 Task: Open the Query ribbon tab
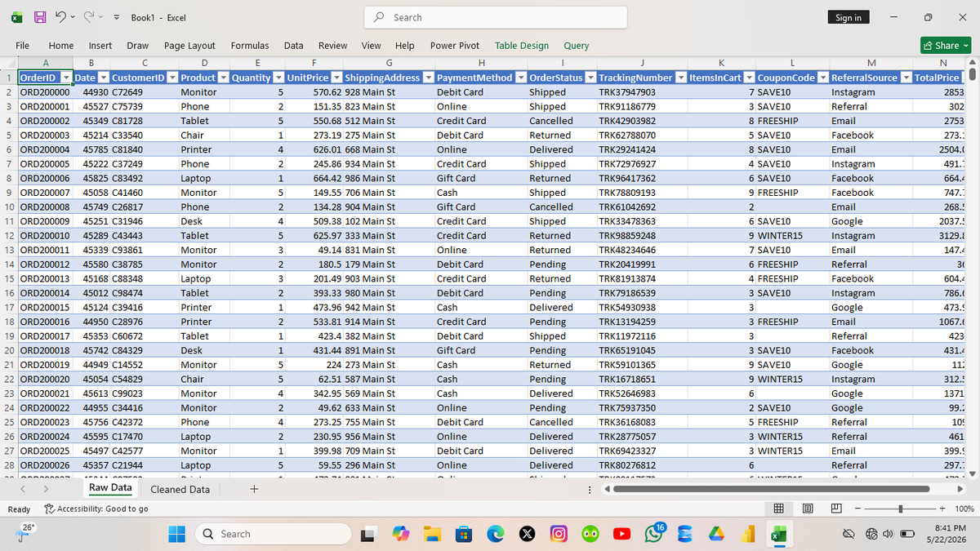[576, 46]
